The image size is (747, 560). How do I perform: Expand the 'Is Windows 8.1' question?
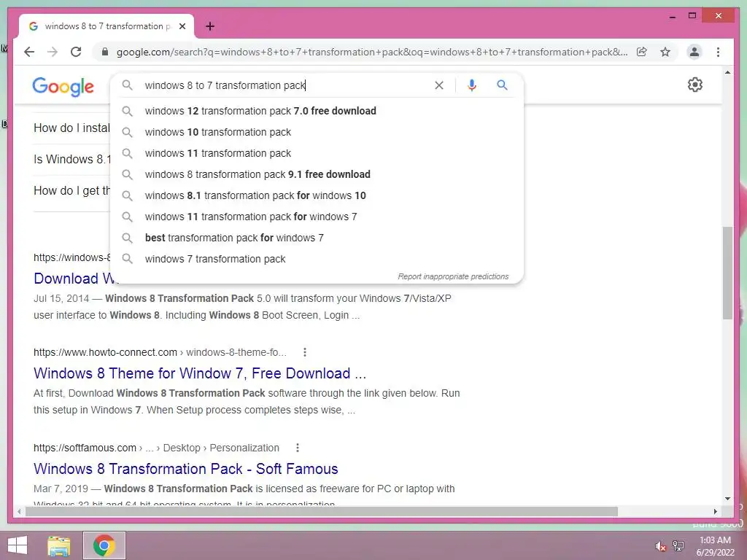point(71,159)
